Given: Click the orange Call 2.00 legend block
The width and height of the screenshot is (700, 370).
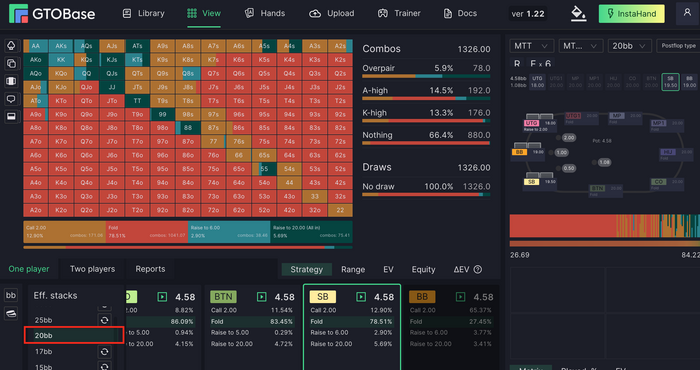Looking at the screenshot, I should (64, 232).
